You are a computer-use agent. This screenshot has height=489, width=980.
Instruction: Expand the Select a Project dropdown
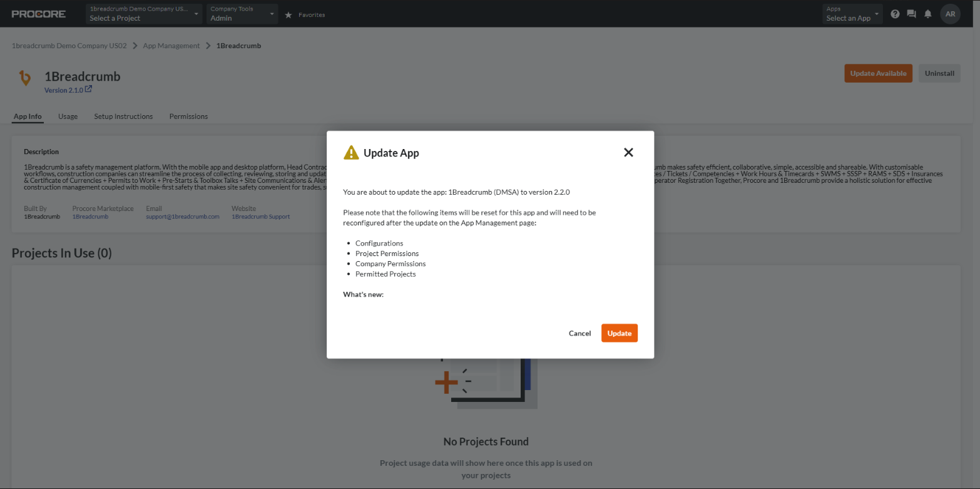[x=144, y=14]
